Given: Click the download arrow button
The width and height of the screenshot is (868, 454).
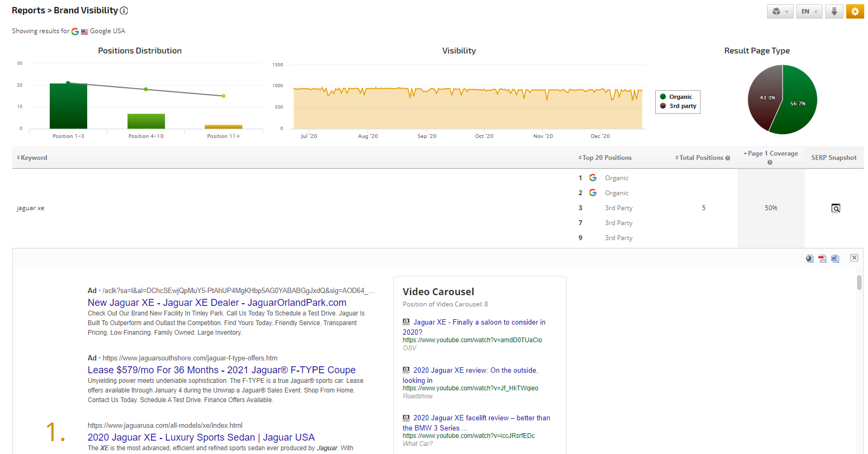Looking at the screenshot, I should [834, 11].
